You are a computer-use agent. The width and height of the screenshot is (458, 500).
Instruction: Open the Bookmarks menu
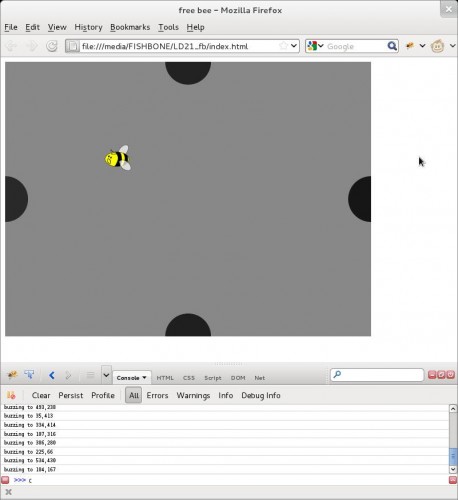(130, 27)
